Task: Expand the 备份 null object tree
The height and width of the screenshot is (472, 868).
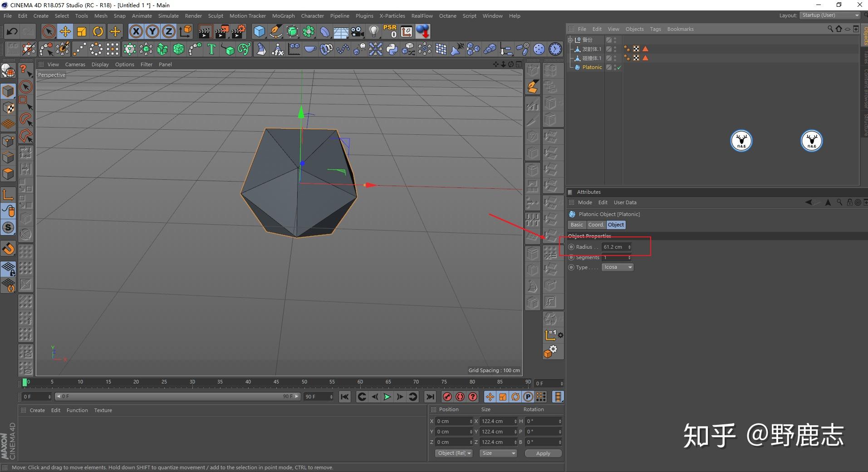Action: pos(571,40)
